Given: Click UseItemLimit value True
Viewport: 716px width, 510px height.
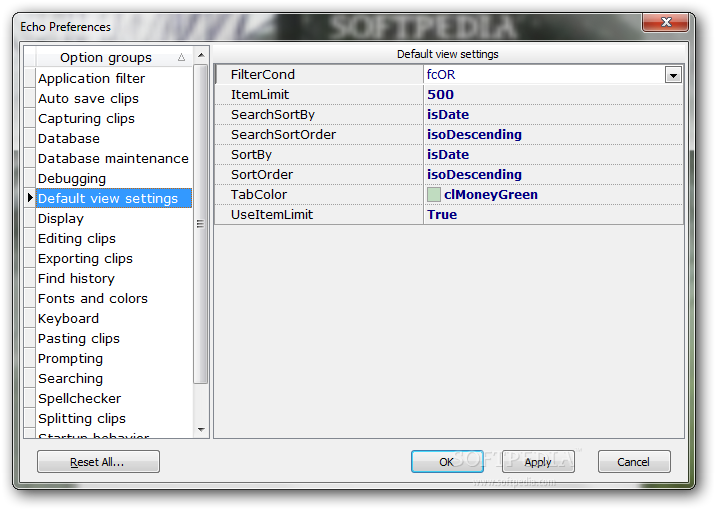Looking at the screenshot, I should tap(442, 215).
